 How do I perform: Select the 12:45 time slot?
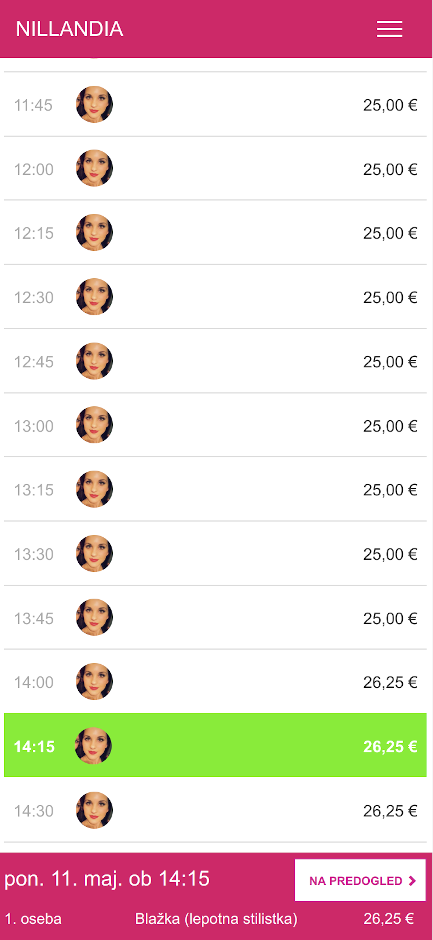tap(215, 361)
